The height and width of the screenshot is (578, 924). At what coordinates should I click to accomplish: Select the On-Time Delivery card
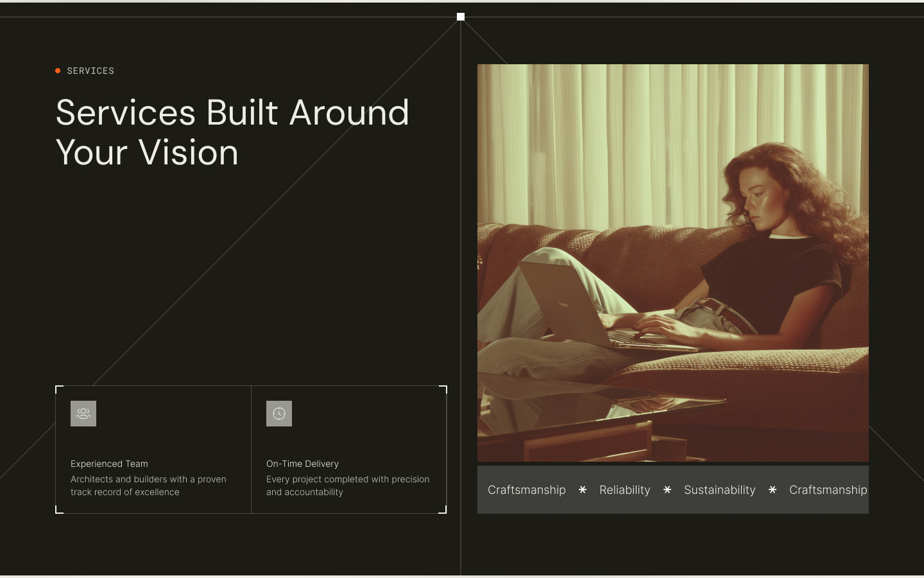point(348,450)
